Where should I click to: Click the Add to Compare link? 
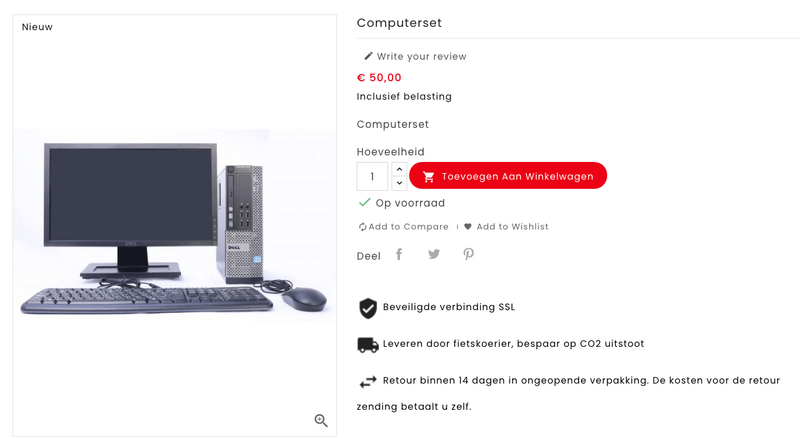(408, 227)
